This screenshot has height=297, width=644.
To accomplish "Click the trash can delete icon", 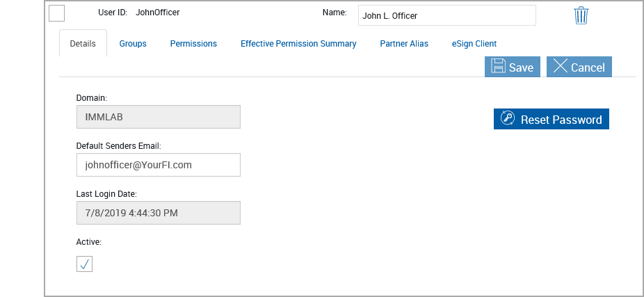I will (x=581, y=15).
